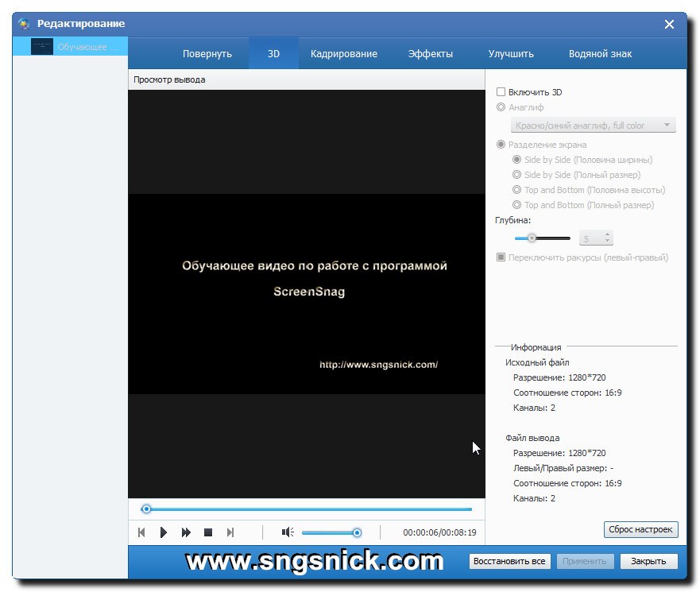
Task: Mute audio with the speaker icon
Action: 288,532
